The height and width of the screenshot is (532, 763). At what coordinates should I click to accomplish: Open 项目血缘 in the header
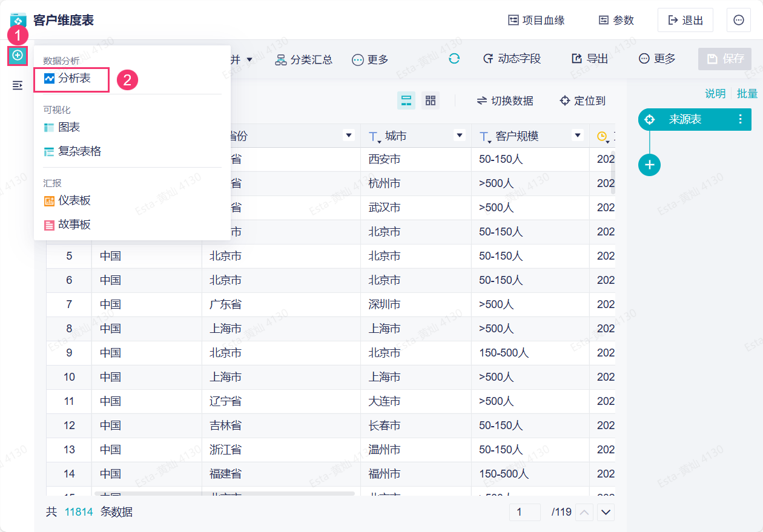(x=536, y=20)
